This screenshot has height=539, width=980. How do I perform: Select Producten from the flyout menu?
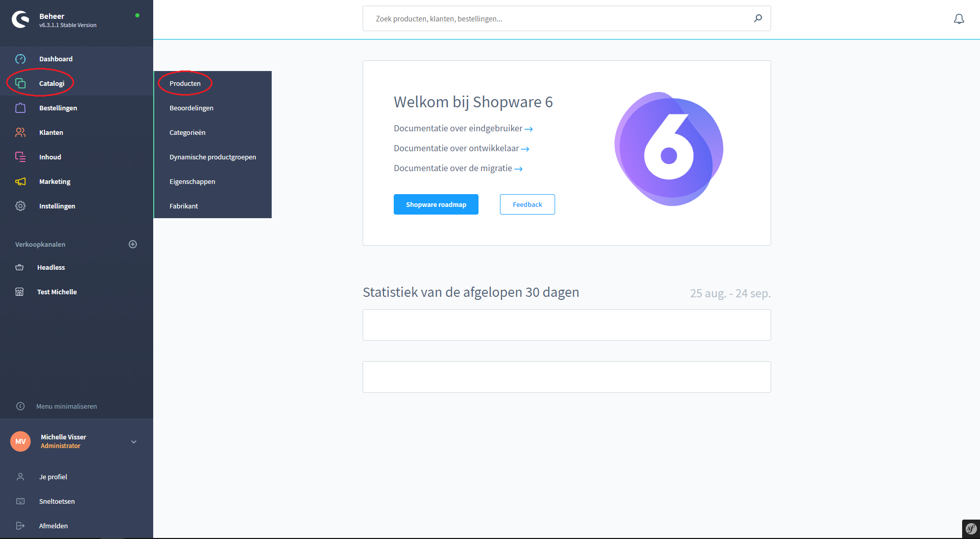tap(185, 83)
